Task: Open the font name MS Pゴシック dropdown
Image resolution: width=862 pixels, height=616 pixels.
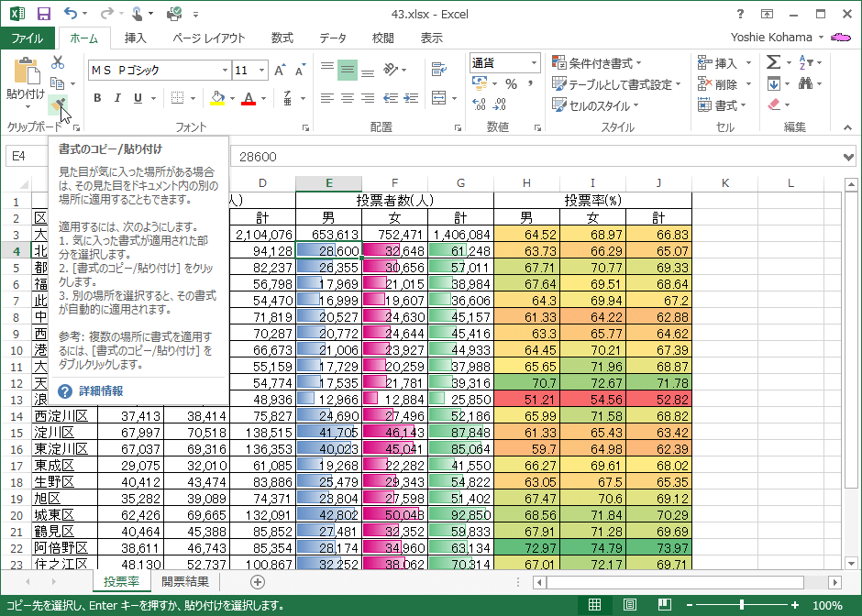Action: point(225,71)
